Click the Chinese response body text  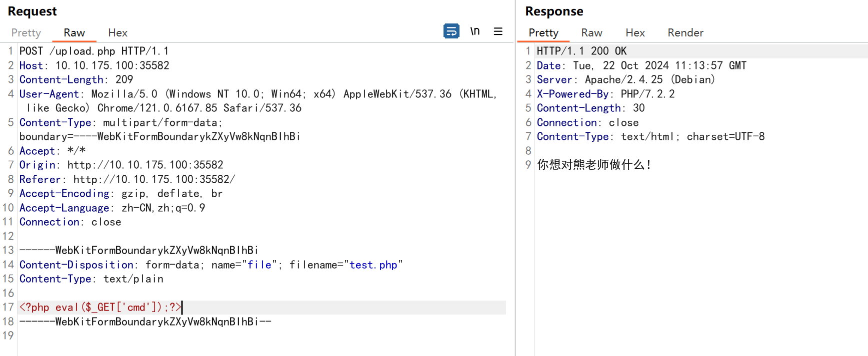pos(593,165)
